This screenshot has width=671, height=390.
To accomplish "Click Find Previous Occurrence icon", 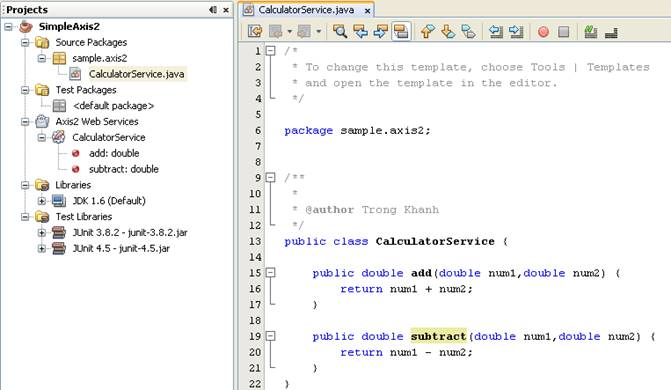I will point(360,32).
